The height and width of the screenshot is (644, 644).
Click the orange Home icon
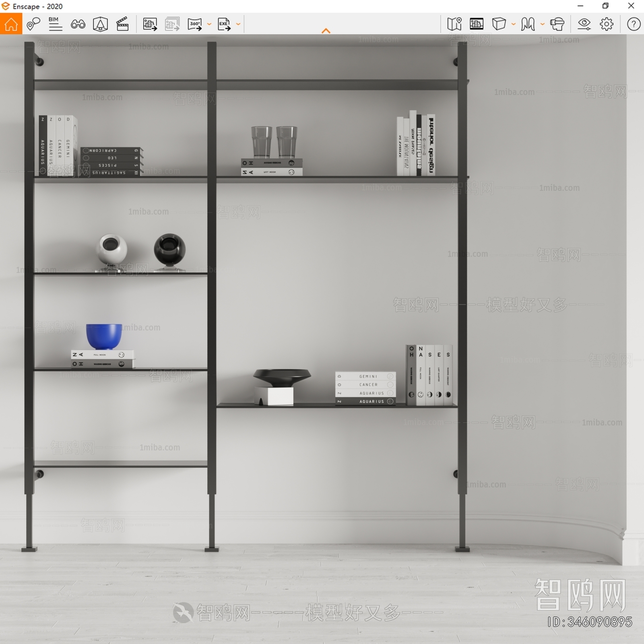pyautogui.click(x=11, y=24)
